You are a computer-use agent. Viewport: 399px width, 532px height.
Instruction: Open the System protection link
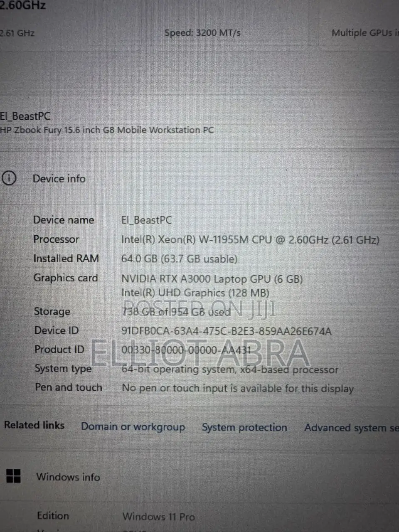(x=244, y=427)
